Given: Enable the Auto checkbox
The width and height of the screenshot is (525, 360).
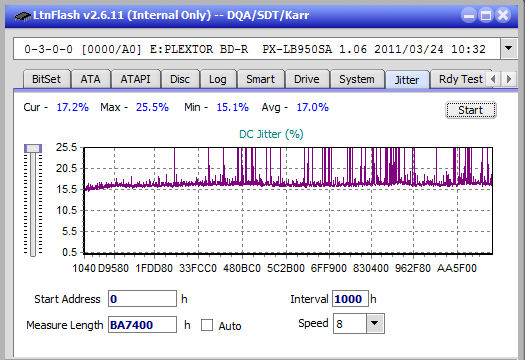Looking at the screenshot, I should pyautogui.click(x=207, y=325).
